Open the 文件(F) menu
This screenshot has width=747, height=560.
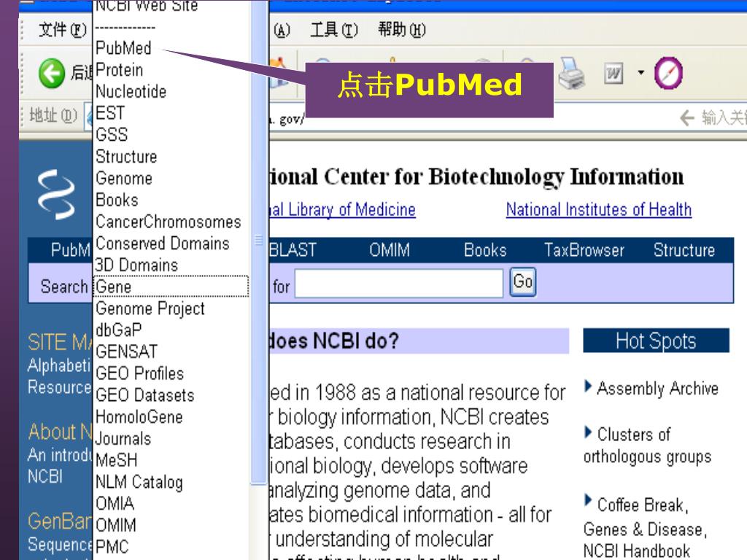(63, 30)
